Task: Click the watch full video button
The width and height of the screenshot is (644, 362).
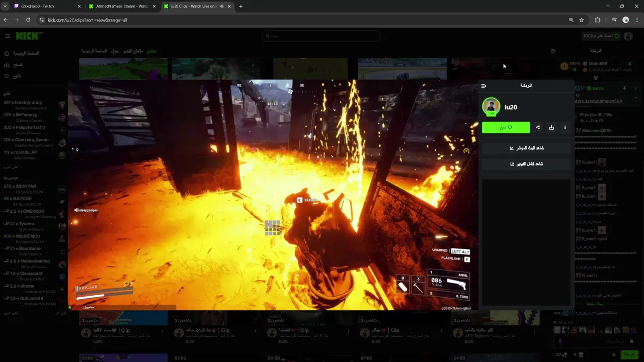Action: [527, 164]
